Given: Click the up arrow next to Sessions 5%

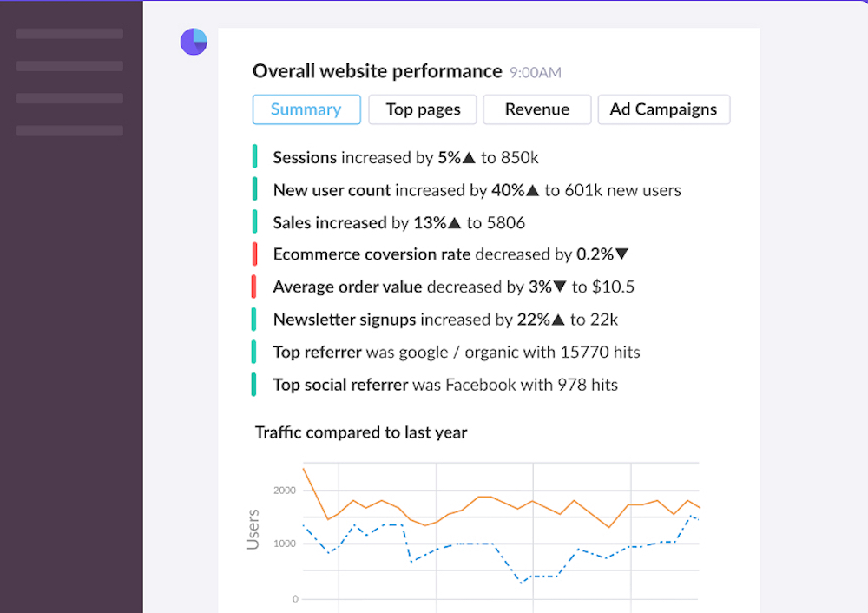Looking at the screenshot, I should click(469, 158).
